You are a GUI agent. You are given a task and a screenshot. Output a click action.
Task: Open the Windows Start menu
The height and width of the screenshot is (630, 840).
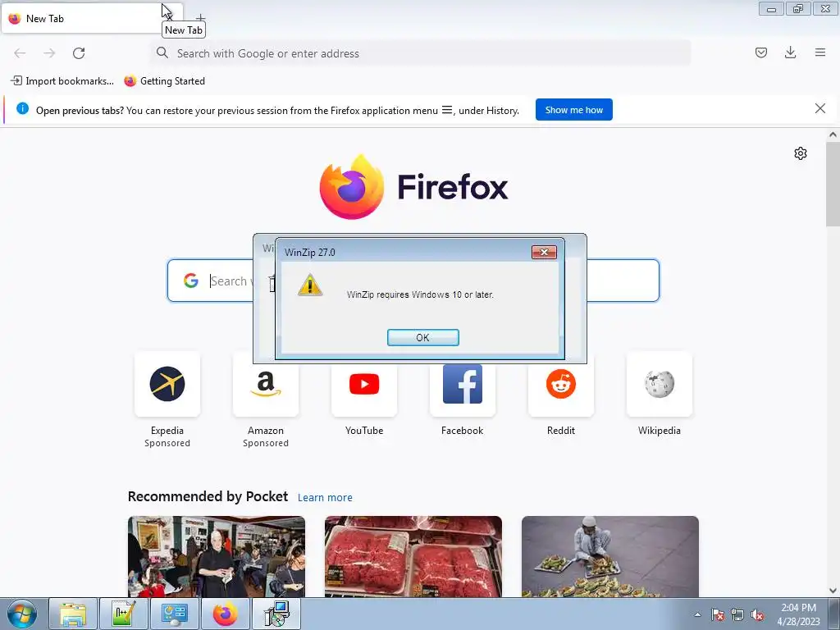[x=22, y=614]
